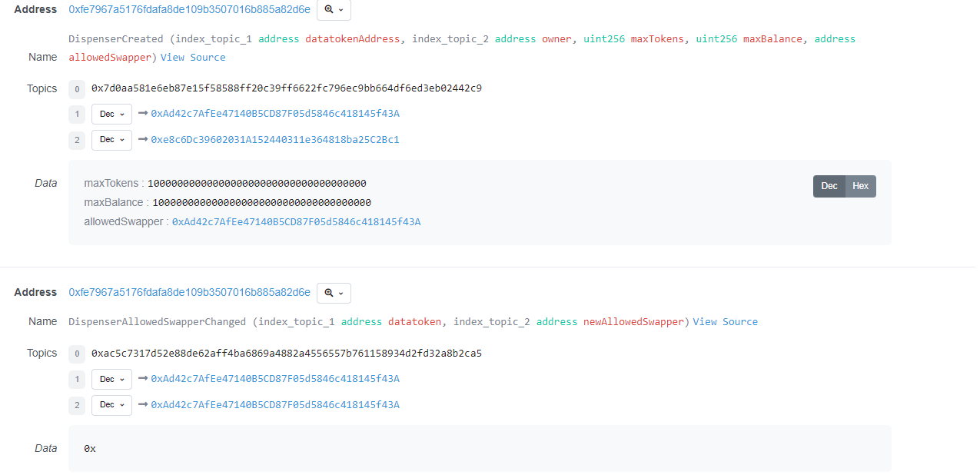Screen dimensions: 980x475
Task: Switch the Data display to Hex
Action: click(x=860, y=186)
